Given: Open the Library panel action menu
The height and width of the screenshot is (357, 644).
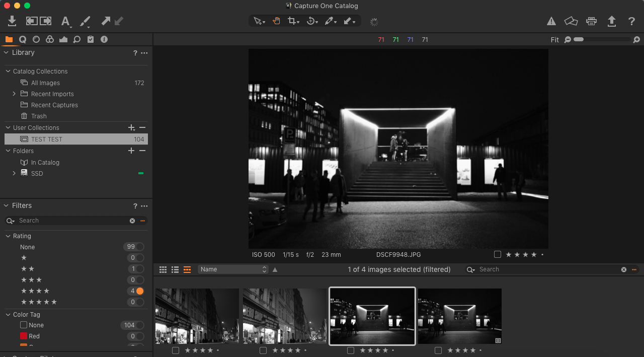Looking at the screenshot, I should pyautogui.click(x=144, y=52).
